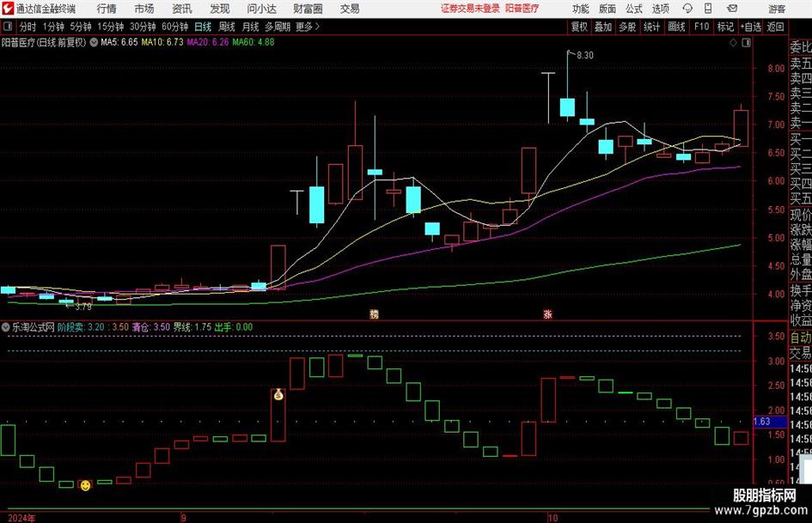The height and width of the screenshot is (523, 812).
Task: Open the indicator dropdown next to 阳普医疗
Action: coord(94,42)
